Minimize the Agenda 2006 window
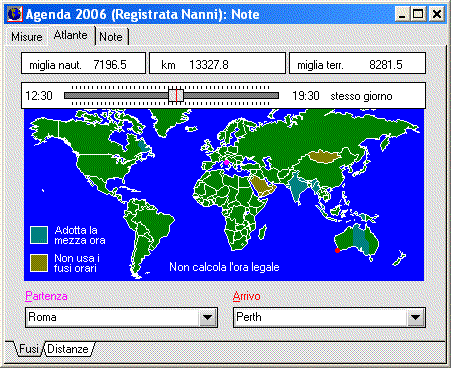The image size is (451, 368). pyautogui.click(x=402, y=14)
